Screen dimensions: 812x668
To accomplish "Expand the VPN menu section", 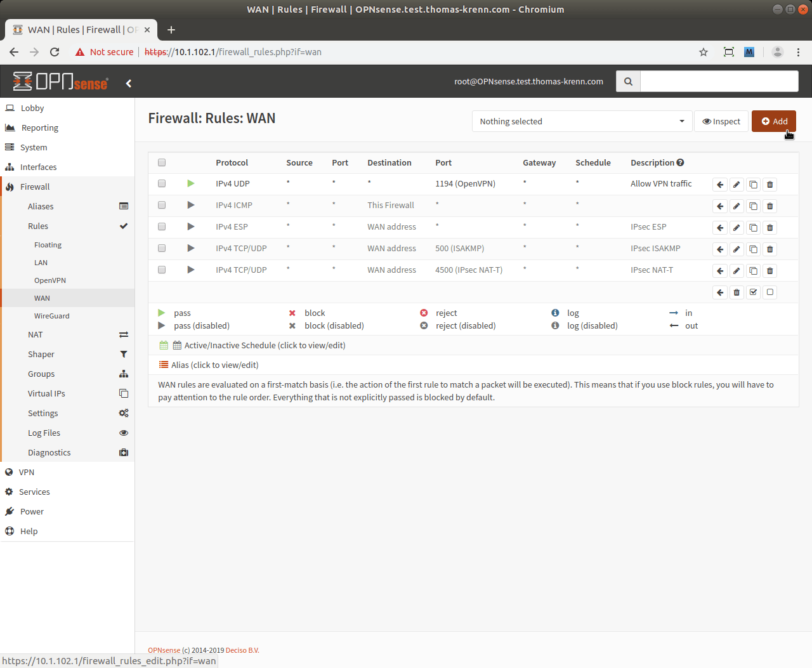I will tap(27, 472).
